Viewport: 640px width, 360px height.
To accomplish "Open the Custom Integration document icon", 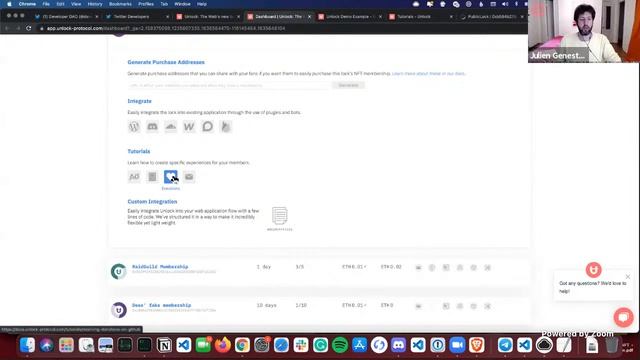I will click(x=280, y=216).
